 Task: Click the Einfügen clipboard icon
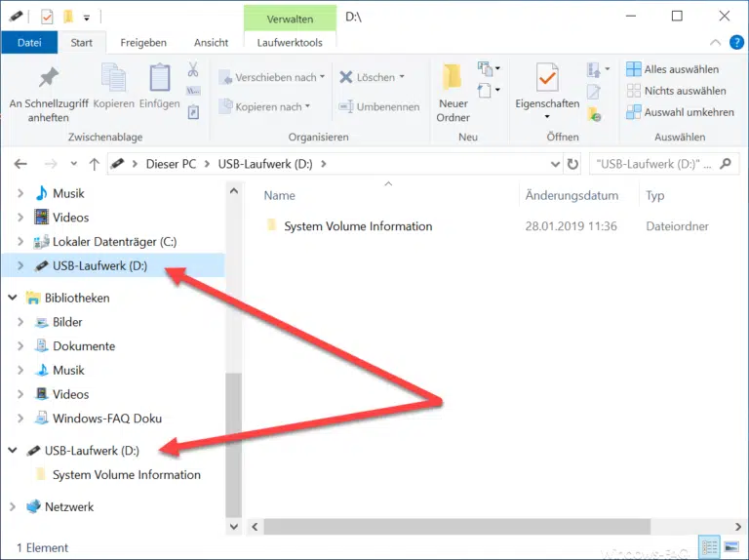pyautogui.click(x=159, y=78)
